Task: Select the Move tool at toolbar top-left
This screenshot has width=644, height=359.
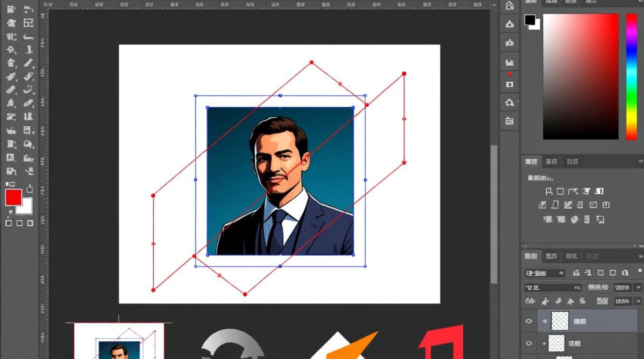Action: [x=12, y=9]
